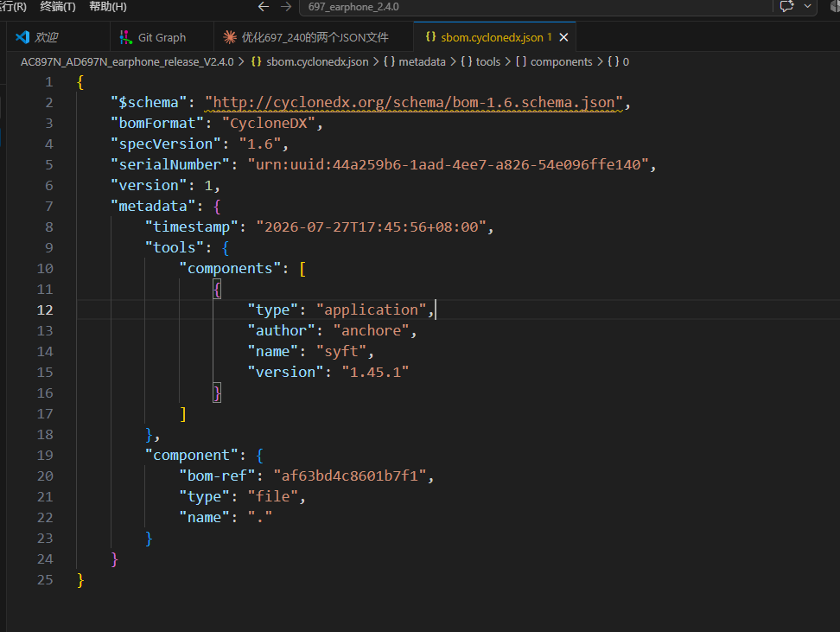The height and width of the screenshot is (632, 840).
Task: Open the 帮助(H) menu
Action: (x=108, y=6)
